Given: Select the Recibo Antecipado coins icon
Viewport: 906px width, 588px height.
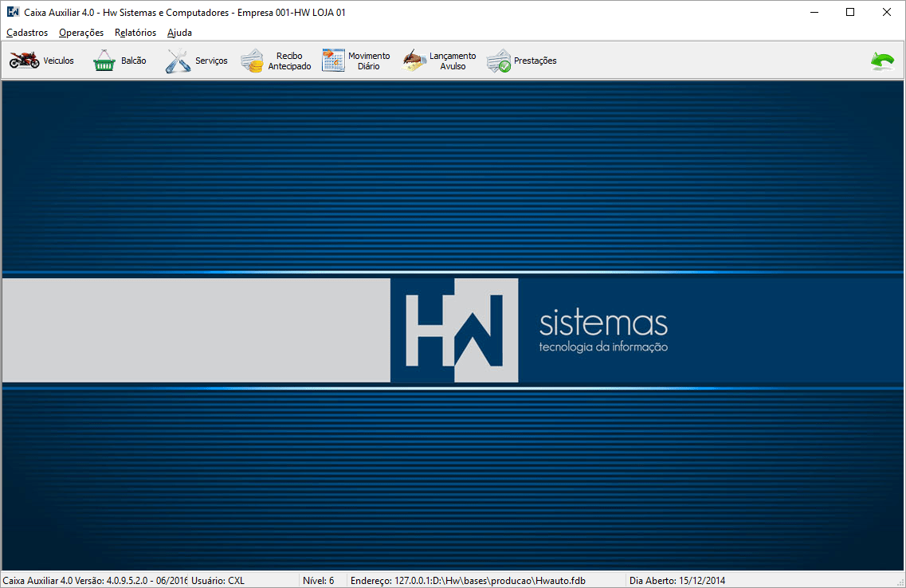Looking at the screenshot, I should pos(252,61).
